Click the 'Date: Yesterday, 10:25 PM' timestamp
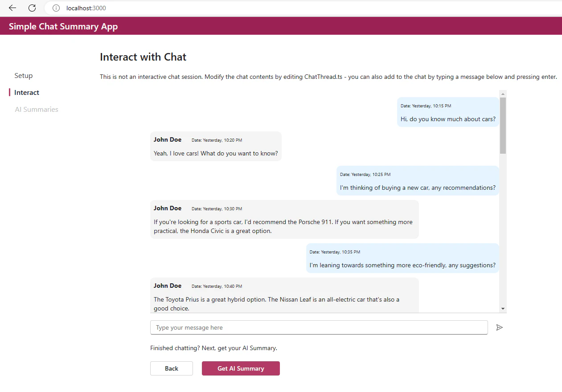562x392 pixels. pos(365,175)
